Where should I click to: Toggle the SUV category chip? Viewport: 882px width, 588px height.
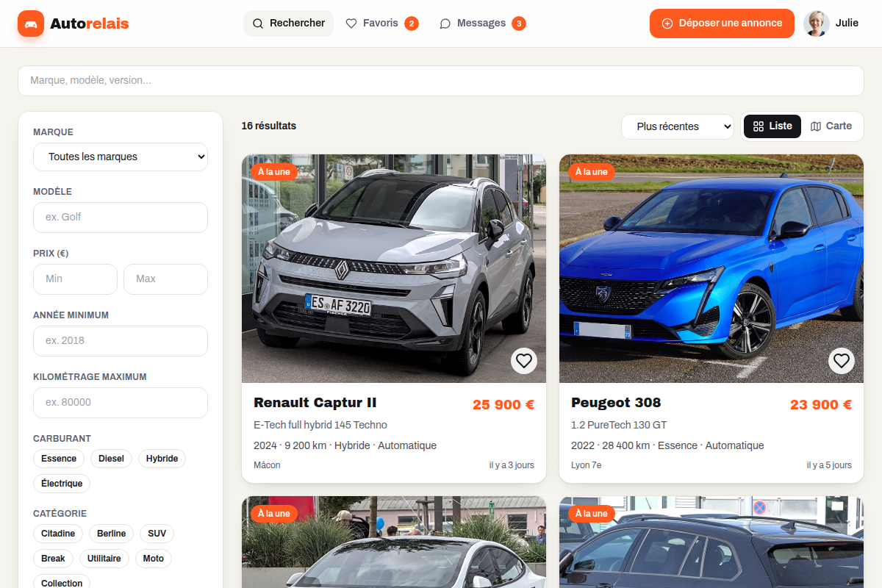pyautogui.click(x=157, y=534)
